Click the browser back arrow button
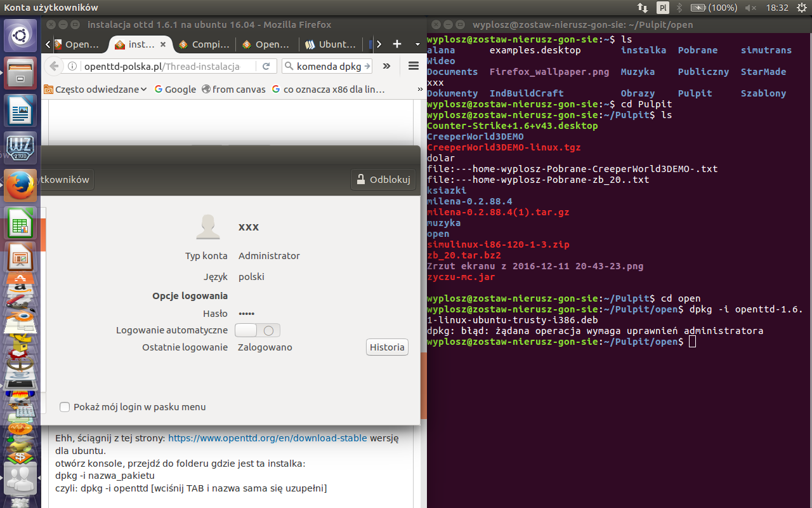Screen dimensions: 812x508 [x=55, y=66]
